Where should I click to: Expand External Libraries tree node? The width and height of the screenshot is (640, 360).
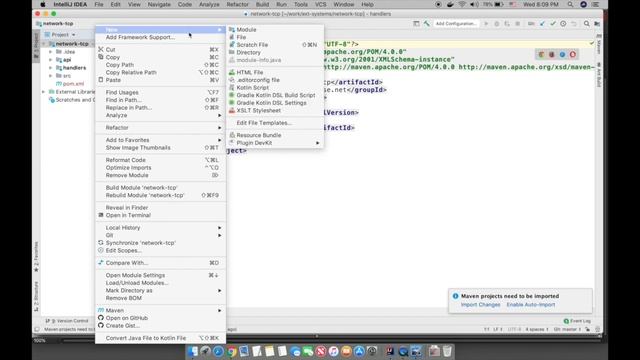tap(44, 92)
